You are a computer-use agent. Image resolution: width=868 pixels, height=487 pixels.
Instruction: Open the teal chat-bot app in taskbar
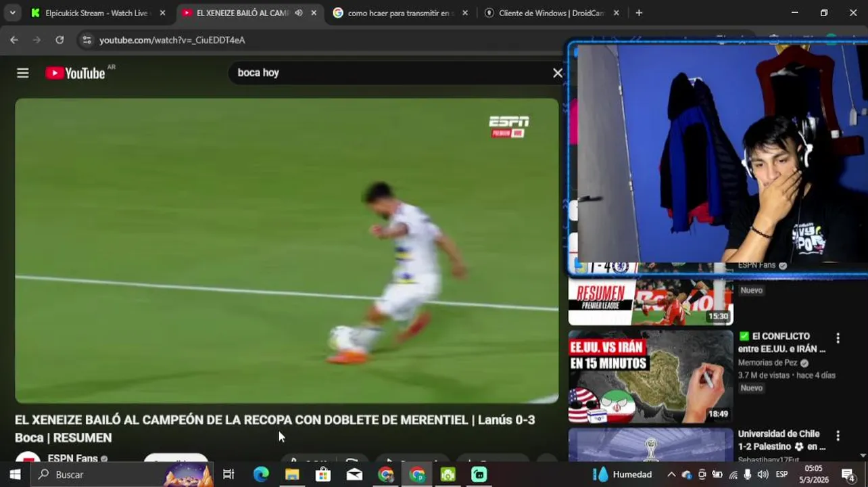point(479,475)
